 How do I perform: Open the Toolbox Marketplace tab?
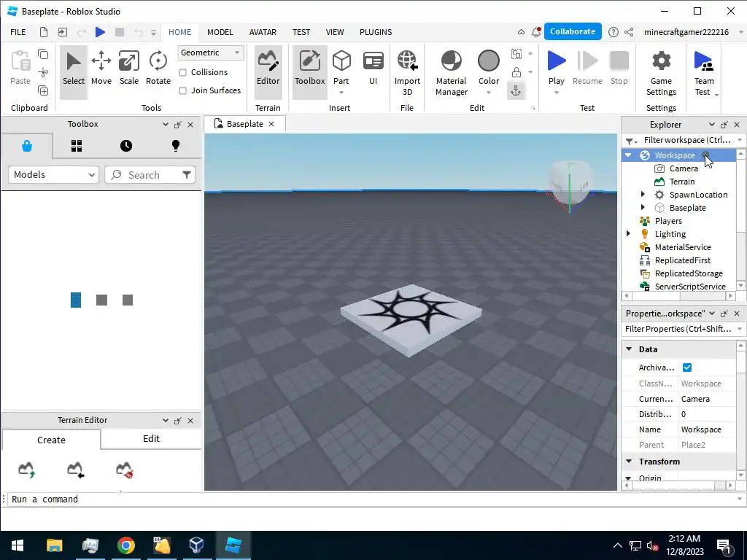(x=27, y=146)
